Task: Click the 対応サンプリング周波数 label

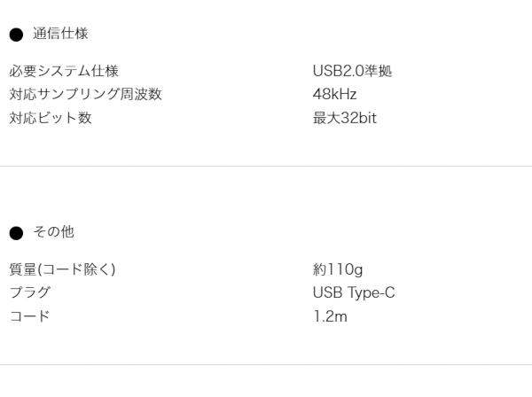Action: tap(85, 94)
